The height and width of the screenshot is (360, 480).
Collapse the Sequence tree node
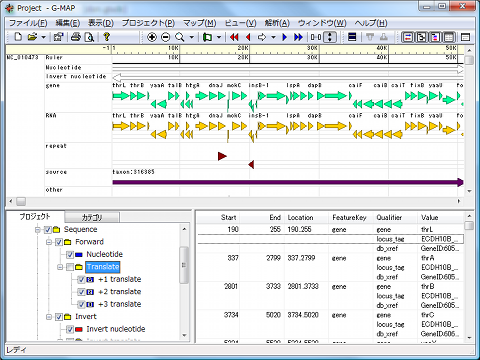[x=38, y=230]
